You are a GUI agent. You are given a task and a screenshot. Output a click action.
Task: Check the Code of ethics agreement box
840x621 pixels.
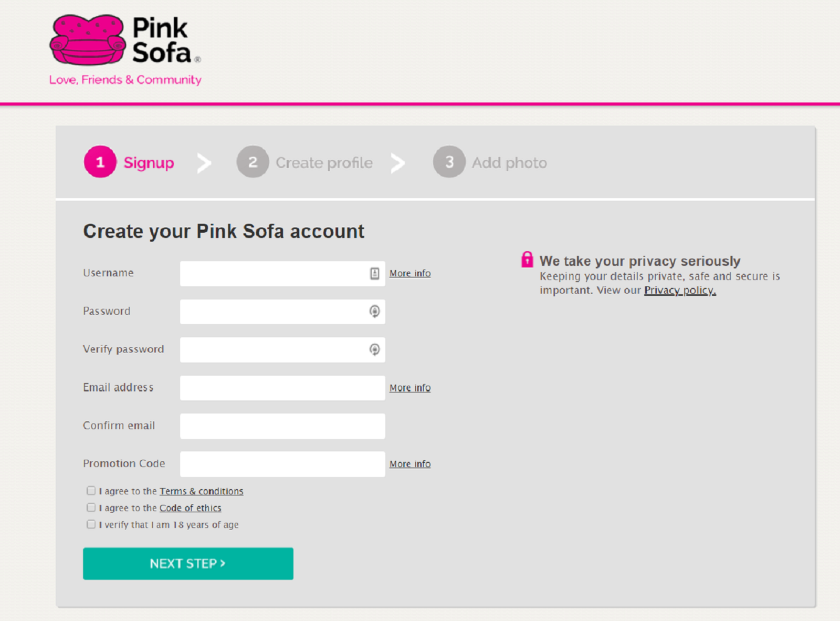pyautogui.click(x=91, y=508)
